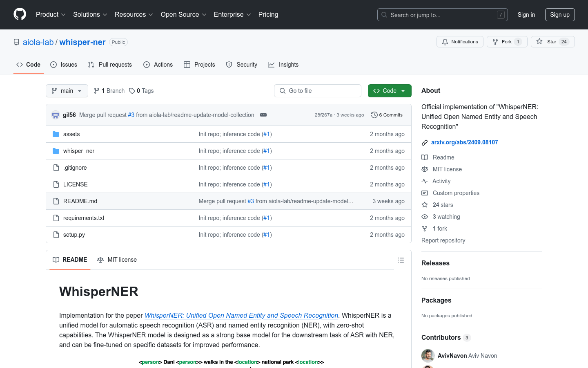View the 0 Tags link
The width and height of the screenshot is (588, 368).
(141, 91)
